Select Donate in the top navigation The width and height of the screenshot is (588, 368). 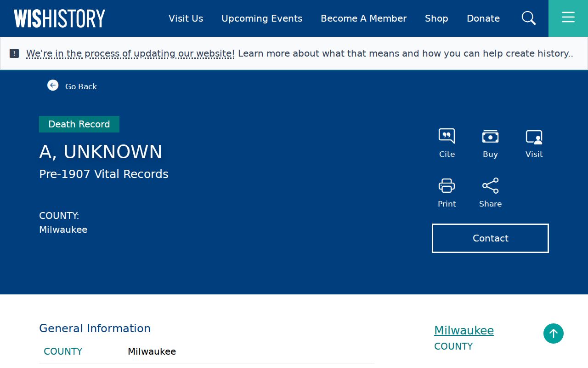[483, 18]
